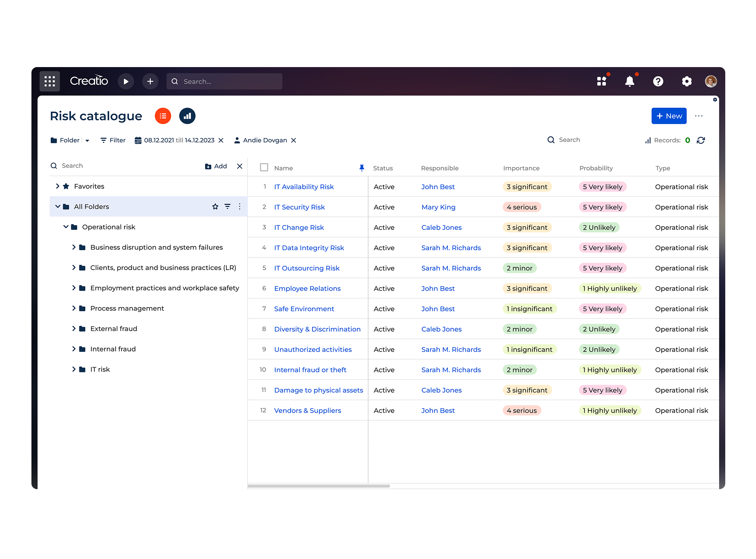Image resolution: width=756 pixels, height=559 pixels.
Task: Collapse the Operational risk folder
Action: (65, 227)
